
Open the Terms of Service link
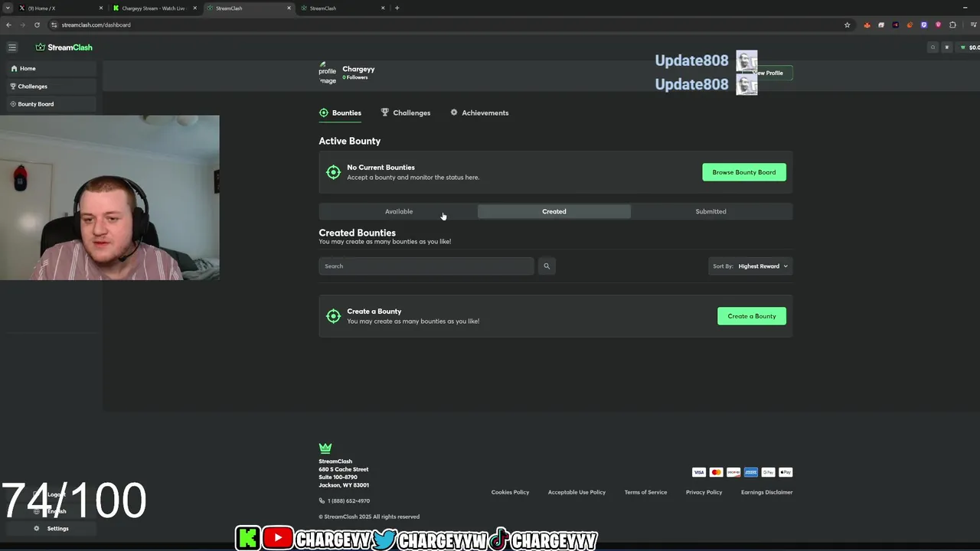pos(645,492)
